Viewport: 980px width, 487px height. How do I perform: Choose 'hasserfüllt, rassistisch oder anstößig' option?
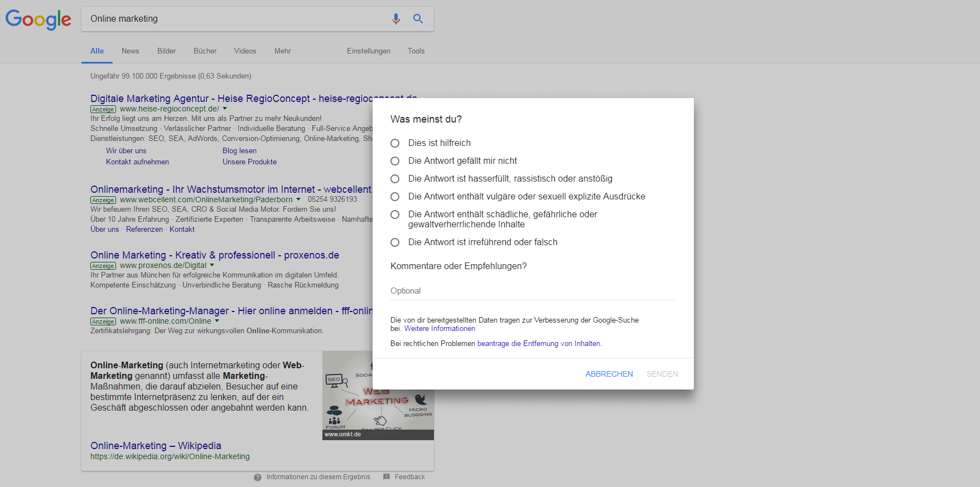point(395,179)
